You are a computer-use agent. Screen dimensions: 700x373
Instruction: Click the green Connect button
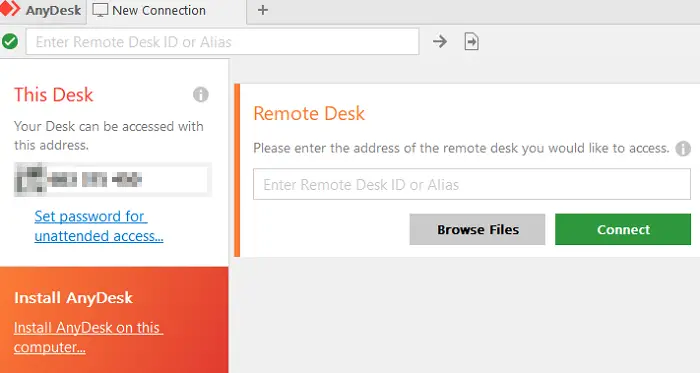click(x=623, y=229)
